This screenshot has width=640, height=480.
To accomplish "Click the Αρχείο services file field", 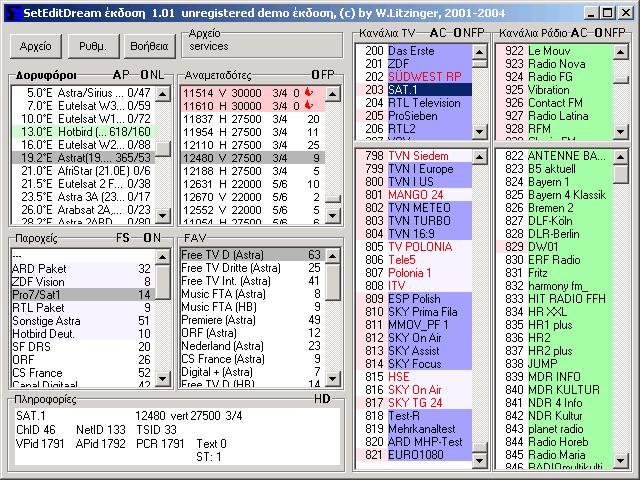I will [262, 46].
